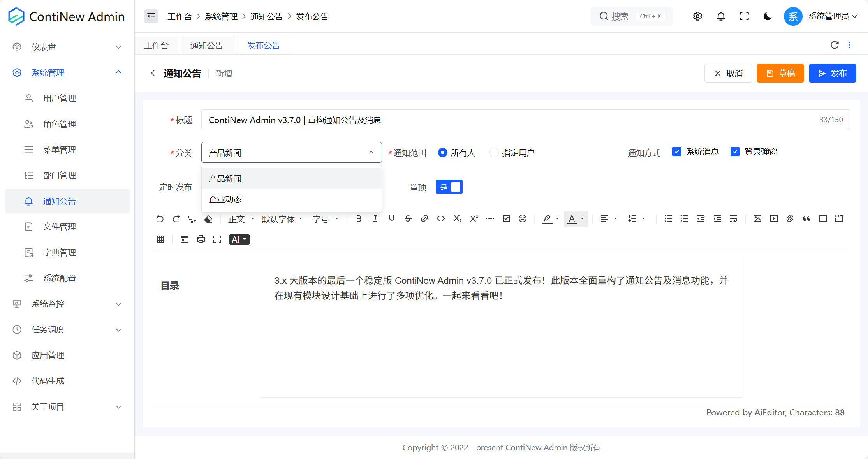868x459 pixels.
Task: Go back with the arrow beside 通知公告
Action: pos(153,73)
